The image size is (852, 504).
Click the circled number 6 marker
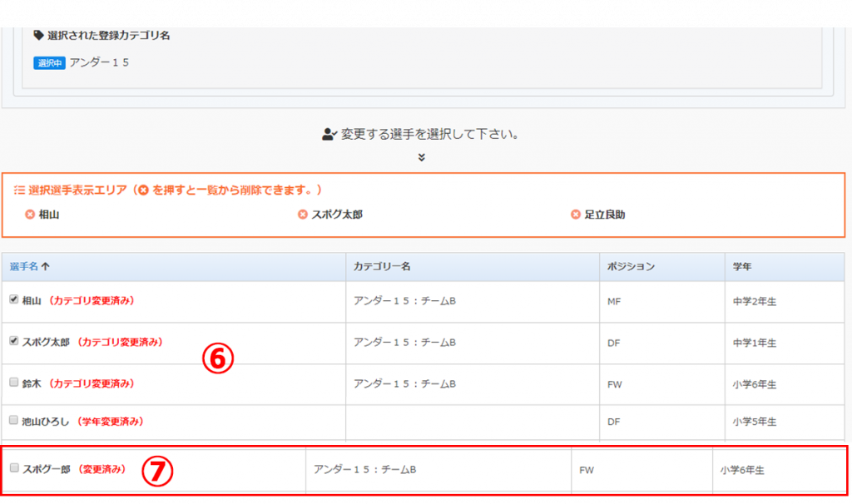click(x=218, y=359)
